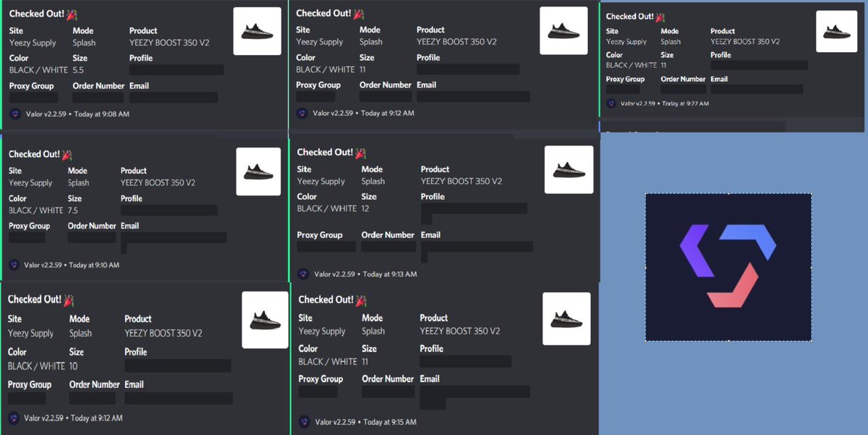Image resolution: width=868 pixels, height=435 pixels.
Task: Click 'YEEZY BOOST 350 V2' in the 9:15 AM card
Action: (x=460, y=331)
